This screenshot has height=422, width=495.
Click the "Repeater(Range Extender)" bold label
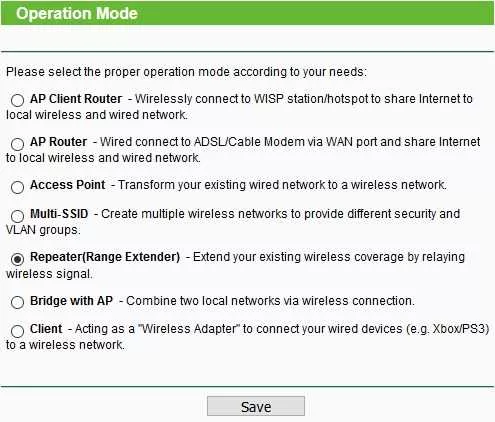(105, 257)
